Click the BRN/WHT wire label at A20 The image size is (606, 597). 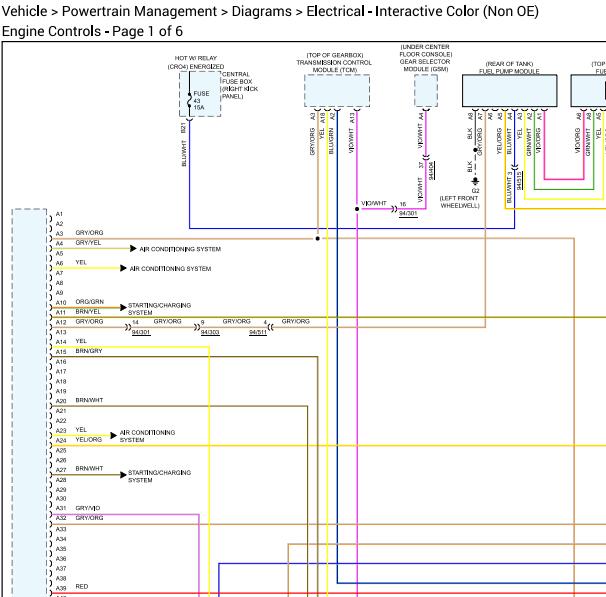coord(89,400)
